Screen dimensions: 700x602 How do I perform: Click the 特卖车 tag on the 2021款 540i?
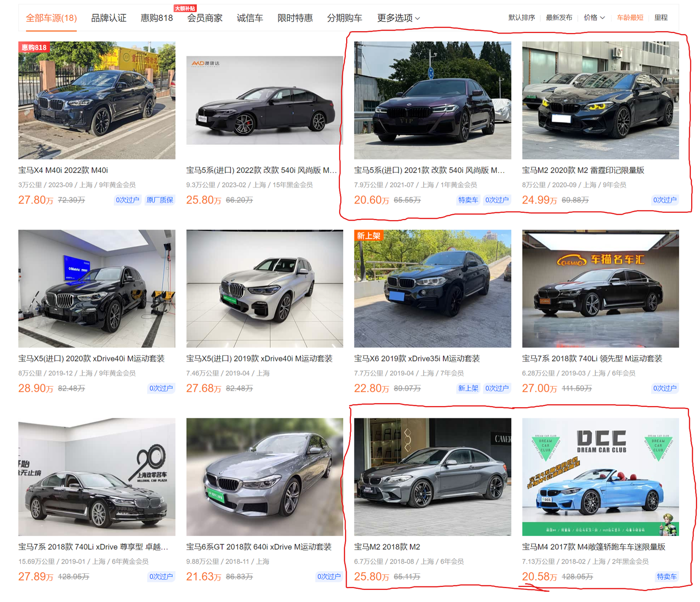pyautogui.click(x=468, y=200)
